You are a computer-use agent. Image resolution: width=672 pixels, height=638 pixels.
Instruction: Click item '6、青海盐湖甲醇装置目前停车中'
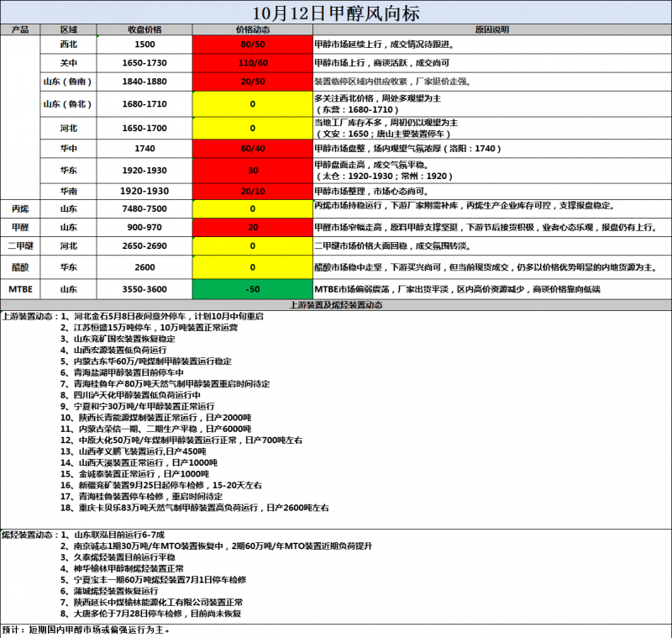point(122,372)
